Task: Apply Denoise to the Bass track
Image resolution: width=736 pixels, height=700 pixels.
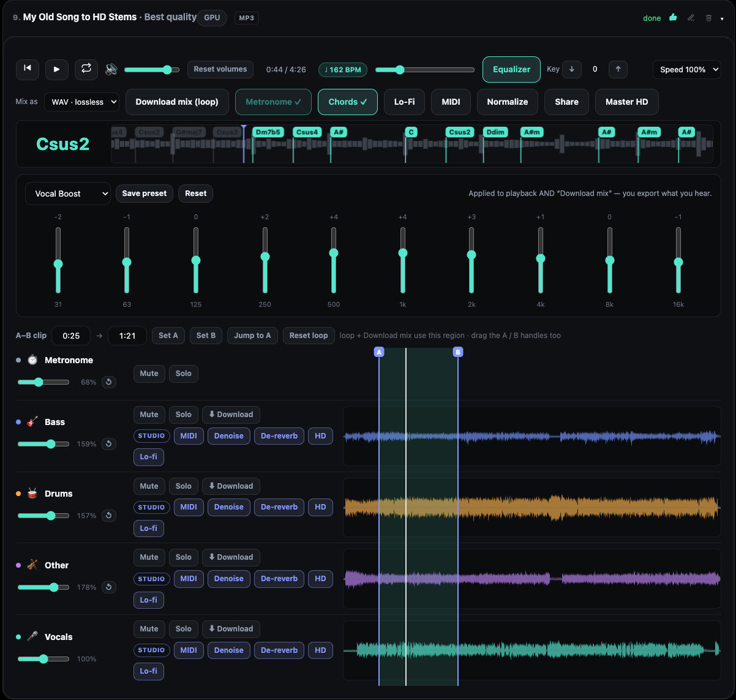Action: tap(229, 436)
